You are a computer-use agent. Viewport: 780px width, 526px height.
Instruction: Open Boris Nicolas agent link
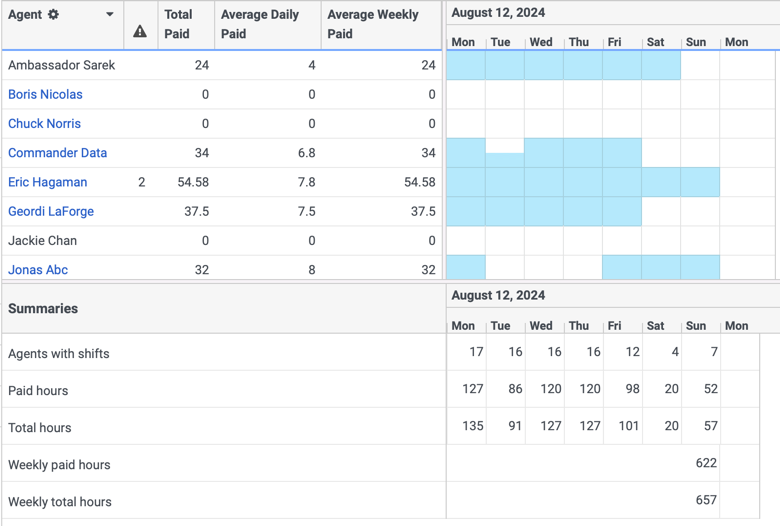[45, 94]
